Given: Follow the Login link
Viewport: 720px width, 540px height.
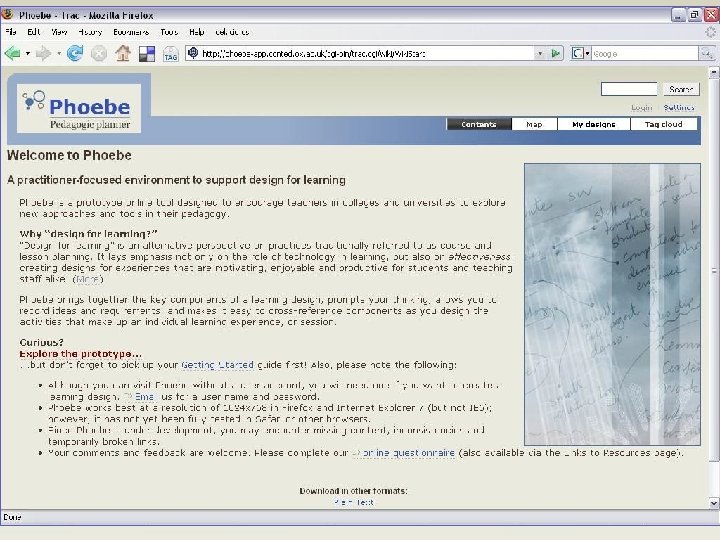Looking at the screenshot, I should tap(641, 107).
